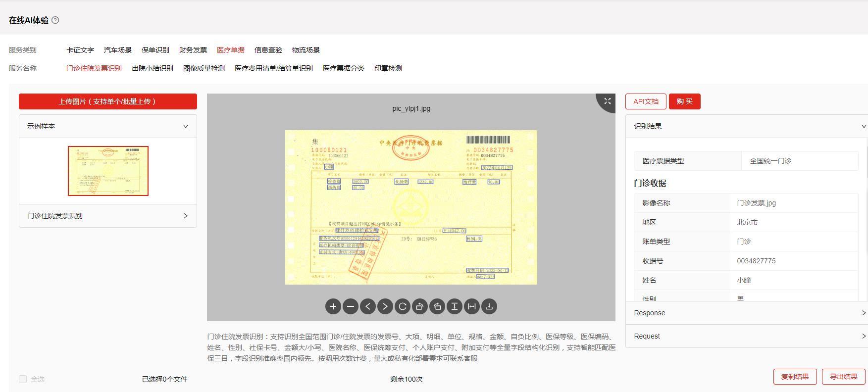
Task: Select the 卡证文字 service category
Action: pos(80,50)
